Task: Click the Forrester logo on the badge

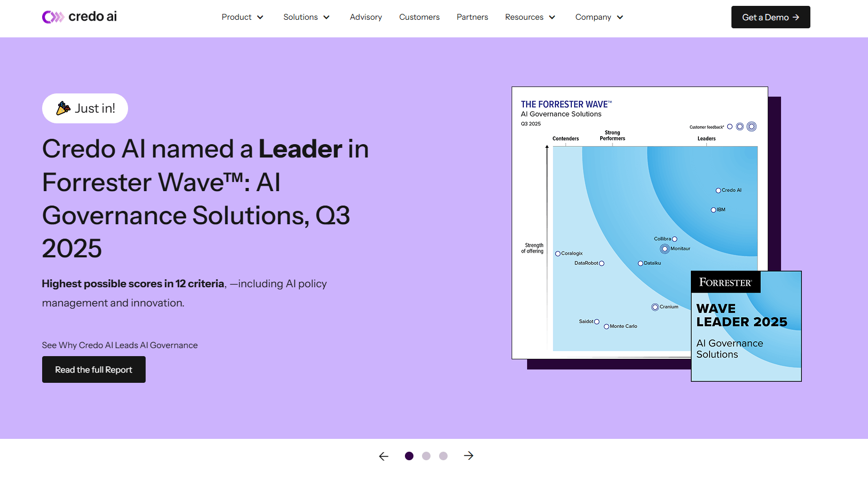Action: click(726, 282)
